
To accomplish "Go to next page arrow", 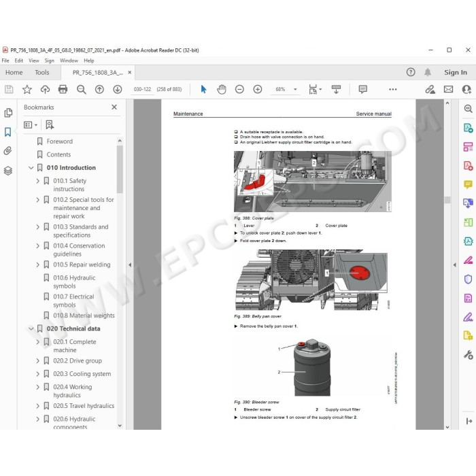I will [x=118, y=89].
